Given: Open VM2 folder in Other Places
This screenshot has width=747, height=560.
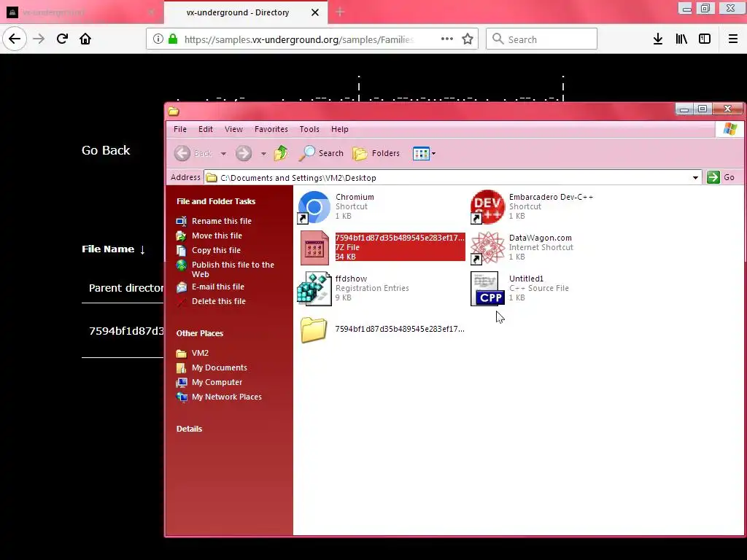Looking at the screenshot, I should click(200, 354).
